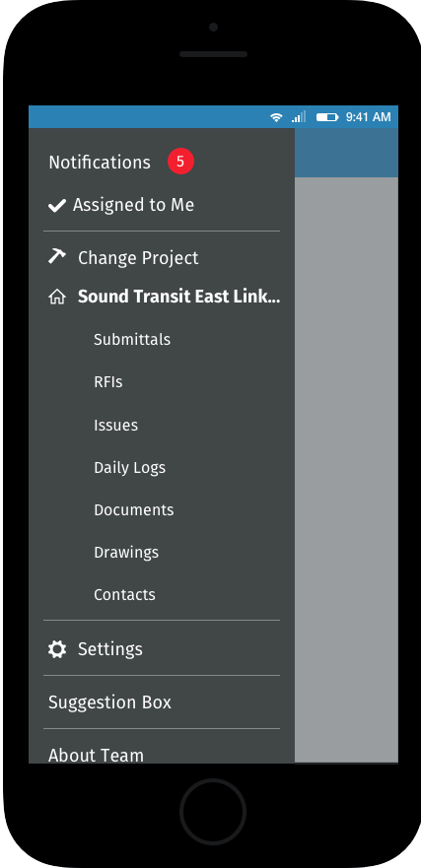Open Notifications from the side menu
This screenshot has width=421, height=868.
point(100,163)
